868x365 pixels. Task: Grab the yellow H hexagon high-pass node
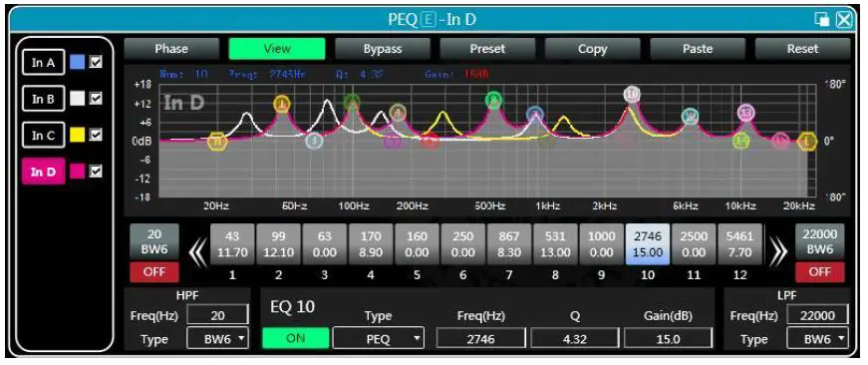click(x=217, y=142)
